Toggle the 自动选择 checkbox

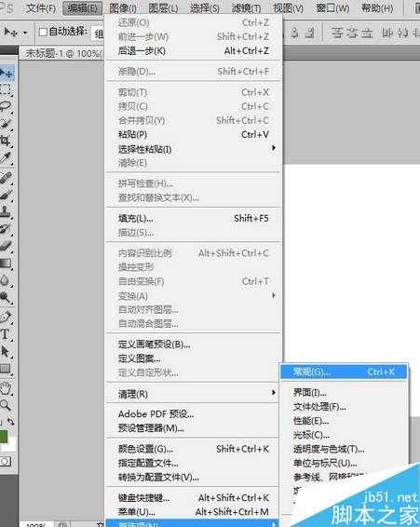(x=43, y=32)
